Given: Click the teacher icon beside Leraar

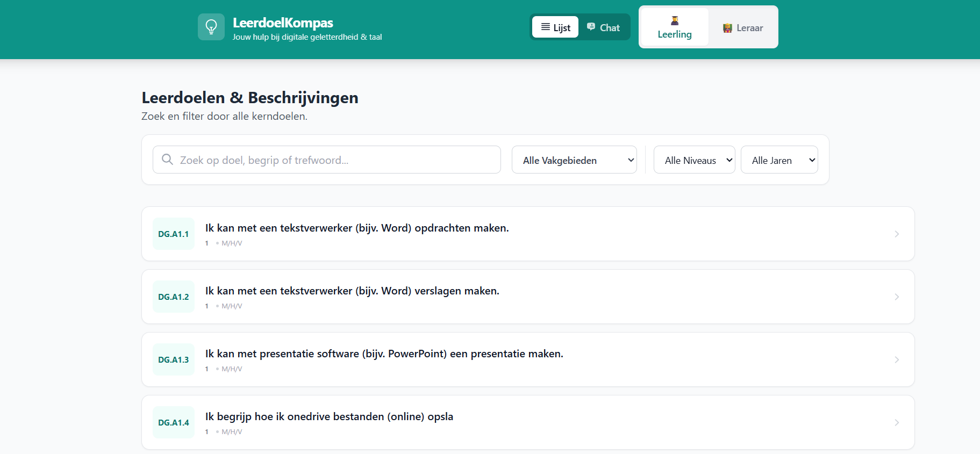Looking at the screenshot, I should coord(727,28).
